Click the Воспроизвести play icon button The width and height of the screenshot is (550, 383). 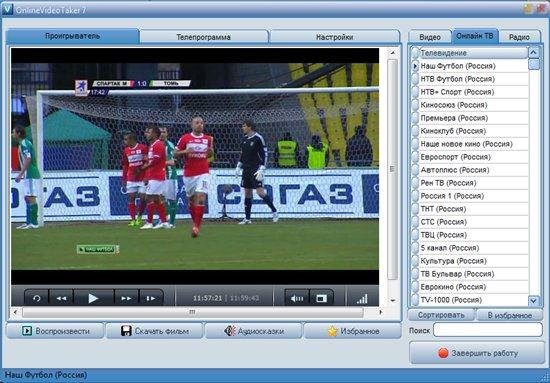(x=55, y=331)
